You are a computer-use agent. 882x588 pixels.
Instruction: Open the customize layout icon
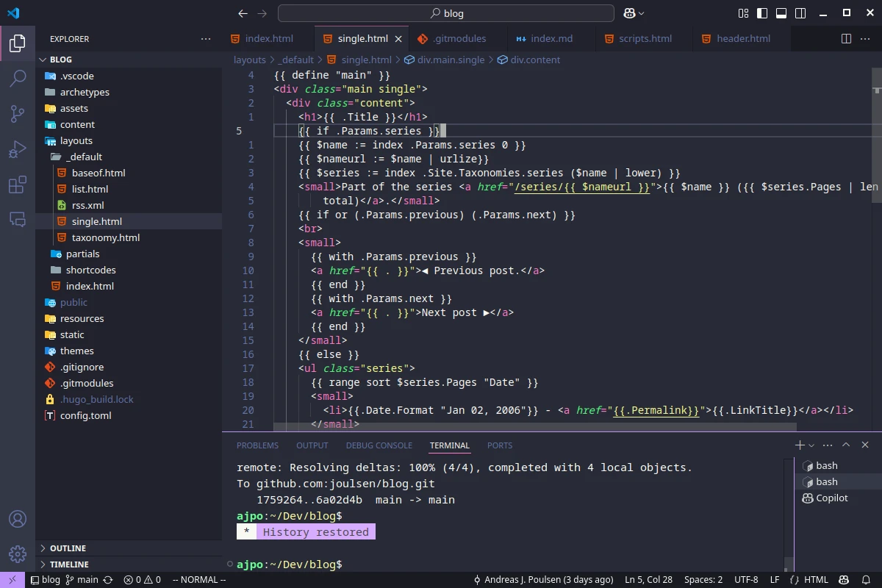[742, 13]
